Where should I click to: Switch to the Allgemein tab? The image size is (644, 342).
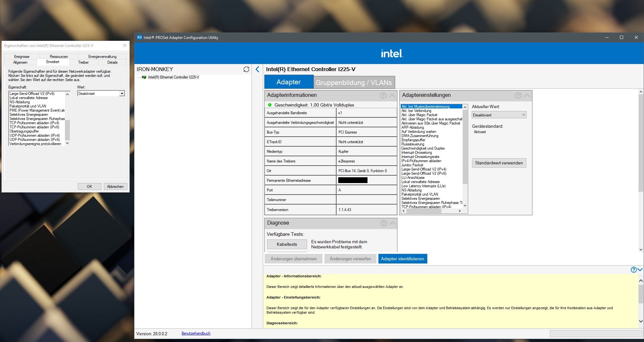click(x=20, y=62)
